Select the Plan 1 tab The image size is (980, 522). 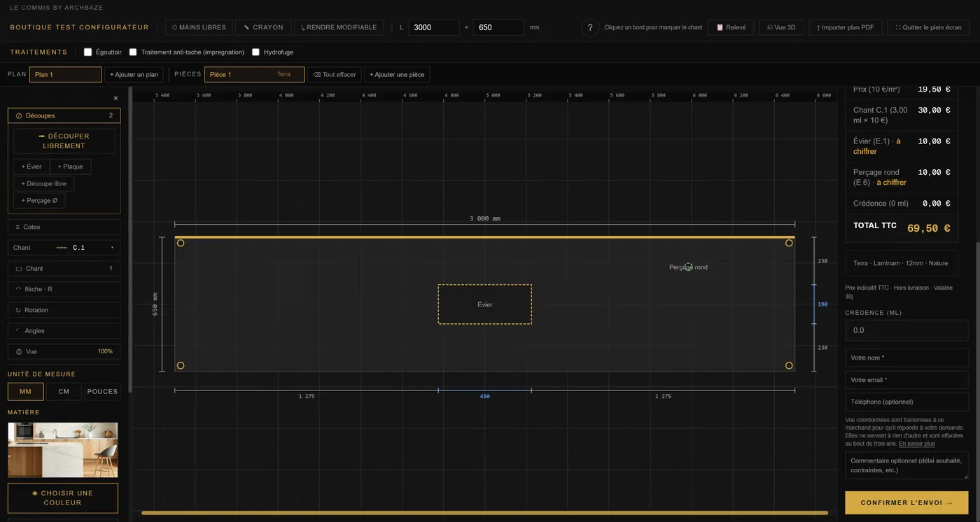click(x=66, y=74)
